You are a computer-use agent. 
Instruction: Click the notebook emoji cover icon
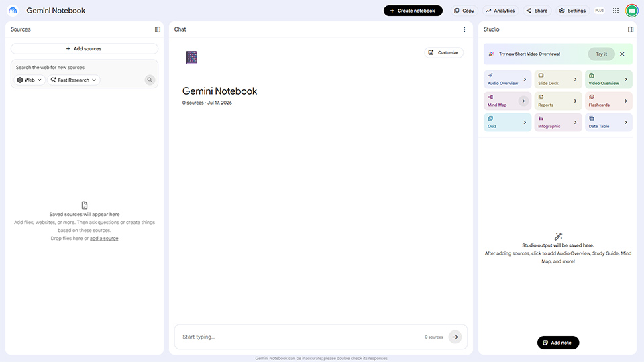point(191,58)
